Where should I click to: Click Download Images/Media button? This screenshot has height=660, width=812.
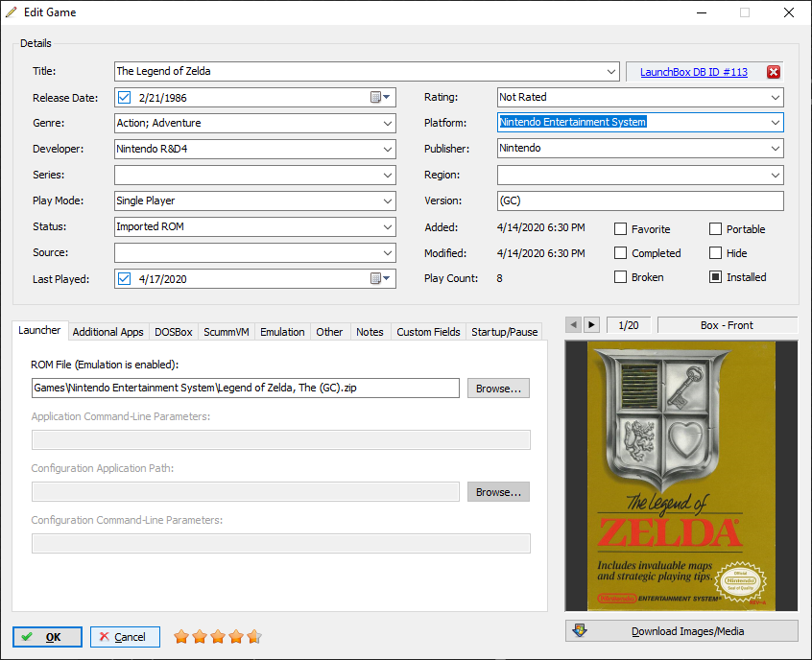point(681,631)
